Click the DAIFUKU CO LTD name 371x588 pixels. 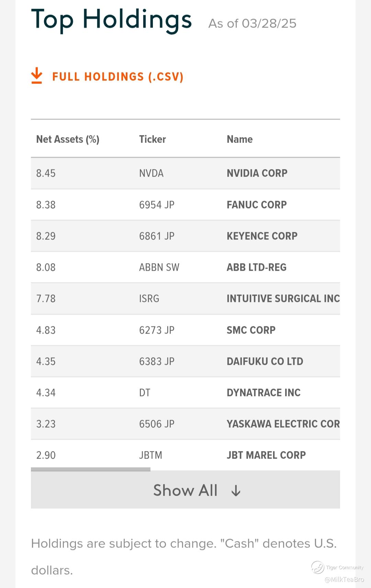tap(265, 361)
